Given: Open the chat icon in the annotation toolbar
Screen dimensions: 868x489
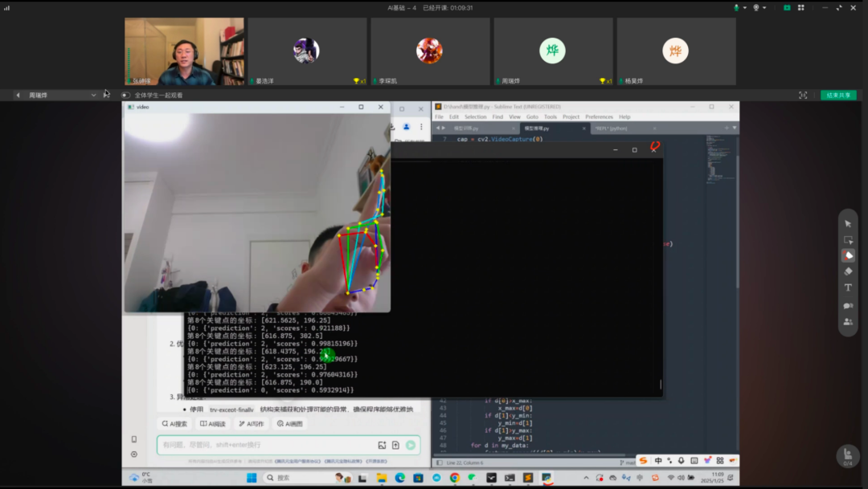Looking at the screenshot, I should point(848,305).
